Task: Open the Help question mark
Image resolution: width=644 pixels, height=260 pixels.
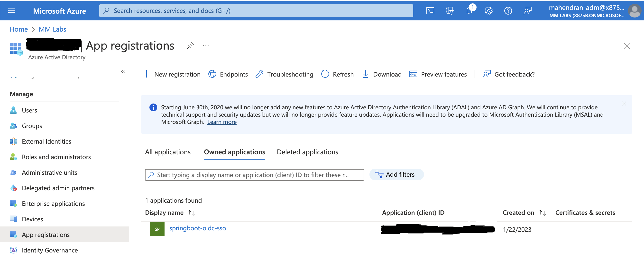Action: click(x=508, y=11)
